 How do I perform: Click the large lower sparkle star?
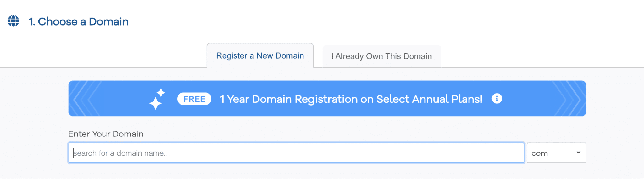tap(155, 103)
